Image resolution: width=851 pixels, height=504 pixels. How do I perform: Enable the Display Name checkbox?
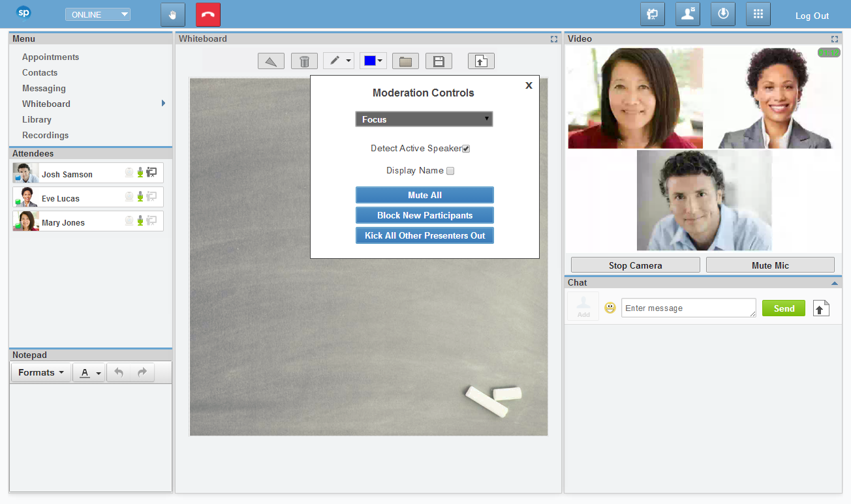pos(450,171)
